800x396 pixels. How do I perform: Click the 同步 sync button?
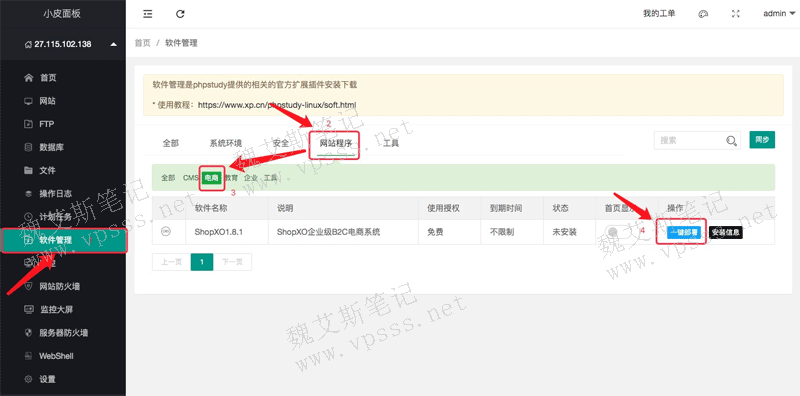tap(762, 140)
